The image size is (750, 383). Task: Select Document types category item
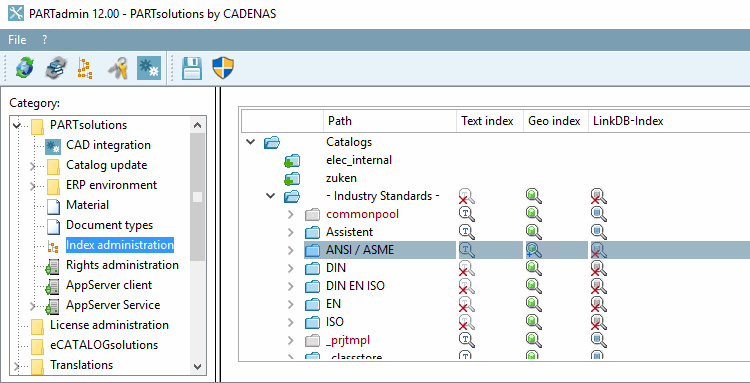click(110, 225)
